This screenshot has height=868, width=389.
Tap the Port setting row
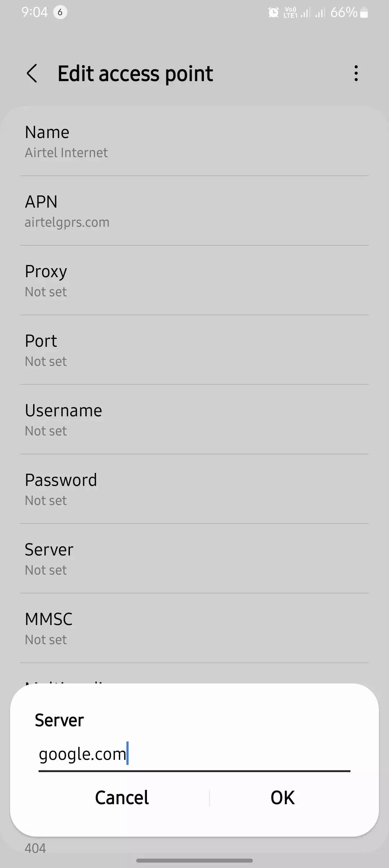tap(194, 350)
